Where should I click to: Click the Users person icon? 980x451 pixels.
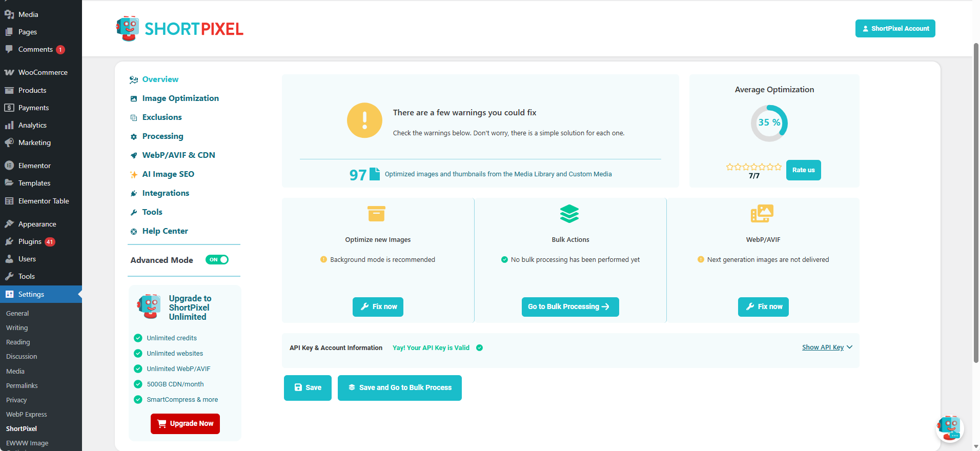click(x=9, y=259)
